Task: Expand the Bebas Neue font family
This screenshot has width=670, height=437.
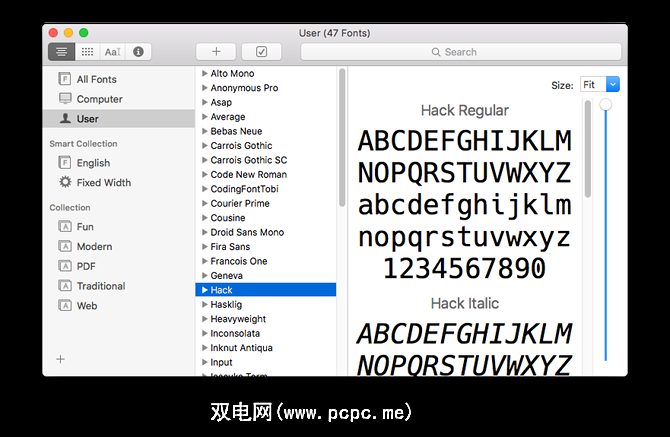Action: point(205,131)
